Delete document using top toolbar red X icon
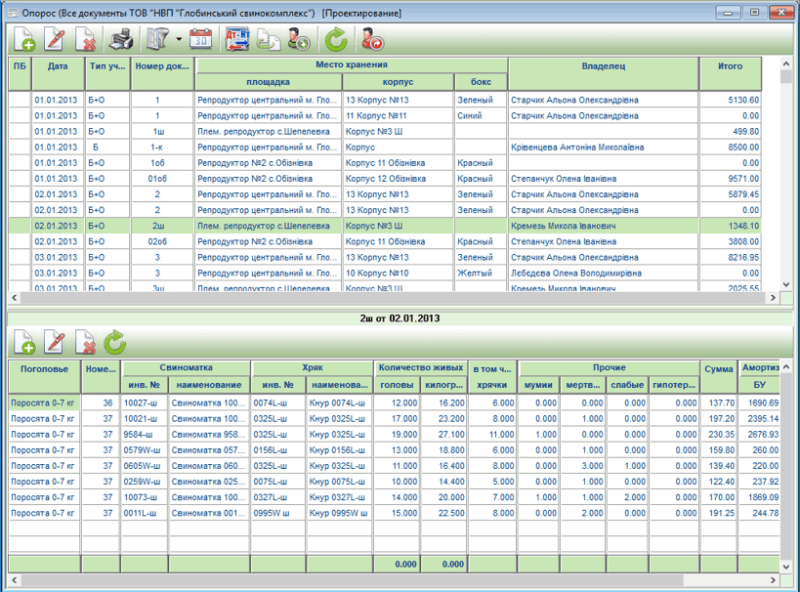The width and height of the screenshot is (800, 592). pos(86,40)
